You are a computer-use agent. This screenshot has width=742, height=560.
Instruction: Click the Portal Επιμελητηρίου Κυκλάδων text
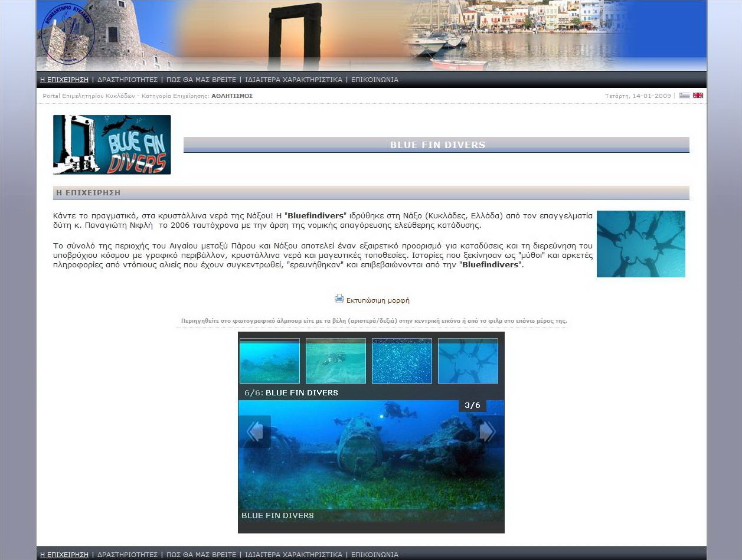point(90,96)
